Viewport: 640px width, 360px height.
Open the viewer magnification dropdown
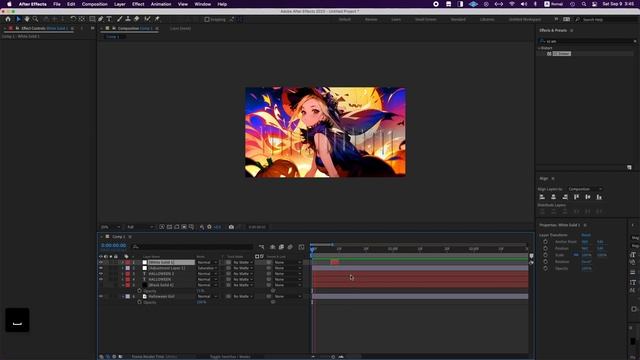click(110, 227)
